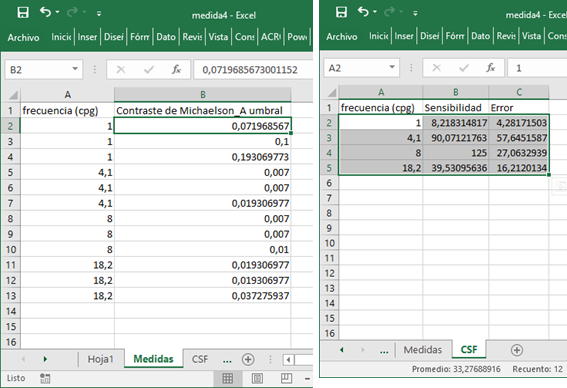Image resolution: width=567 pixels, height=388 pixels.
Task: Select Sensibilidad header cell
Action: (456, 107)
